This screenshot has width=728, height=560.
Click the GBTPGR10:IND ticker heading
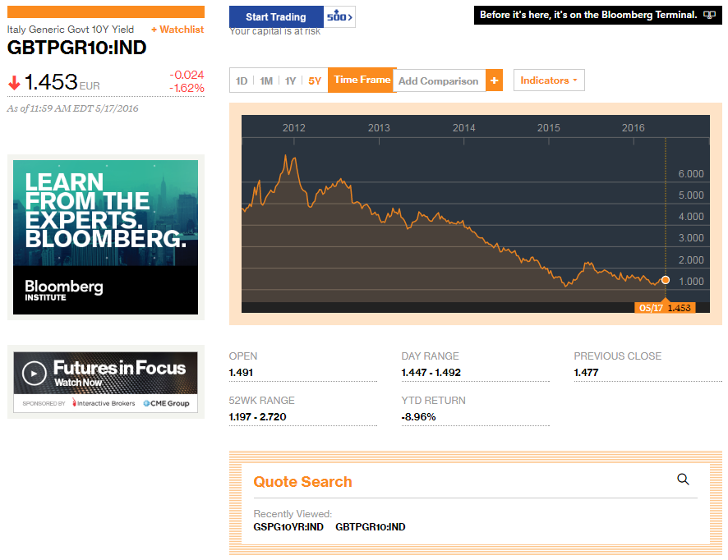click(x=76, y=48)
